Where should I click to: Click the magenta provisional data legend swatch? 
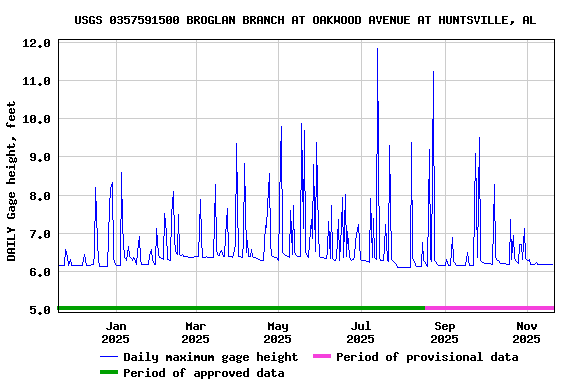322,356
